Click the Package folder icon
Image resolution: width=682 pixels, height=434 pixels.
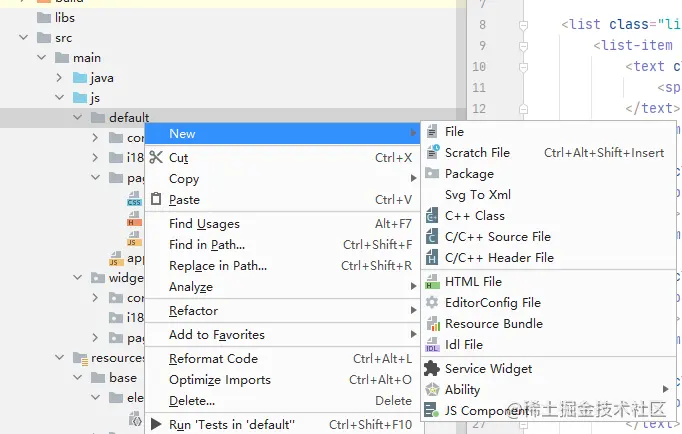(431, 173)
